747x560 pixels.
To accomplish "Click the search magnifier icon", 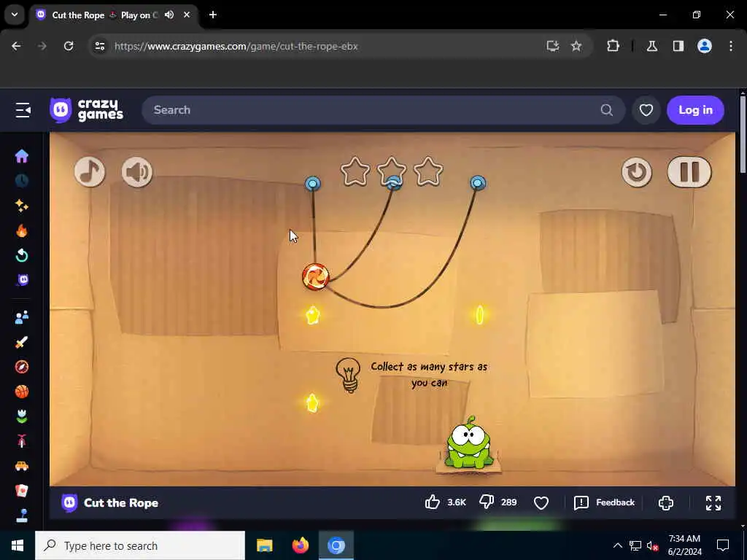I will (606, 110).
